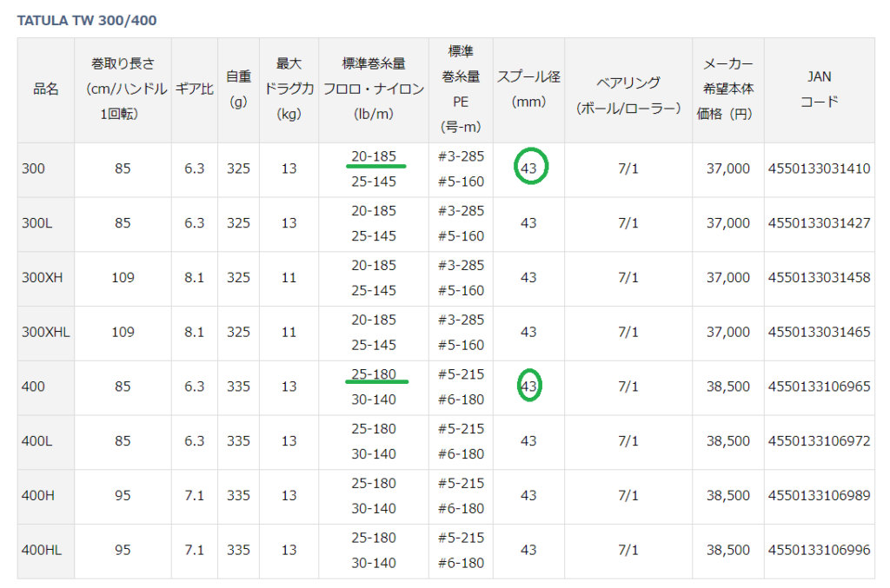This screenshot has width=890, height=588.
Task: Click the 37,000 price in the 300L row
Action: [x=728, y=223]
